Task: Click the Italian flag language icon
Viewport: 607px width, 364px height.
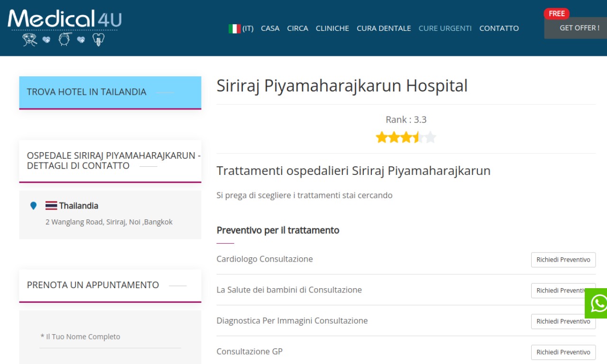Action: coord(234,28)
